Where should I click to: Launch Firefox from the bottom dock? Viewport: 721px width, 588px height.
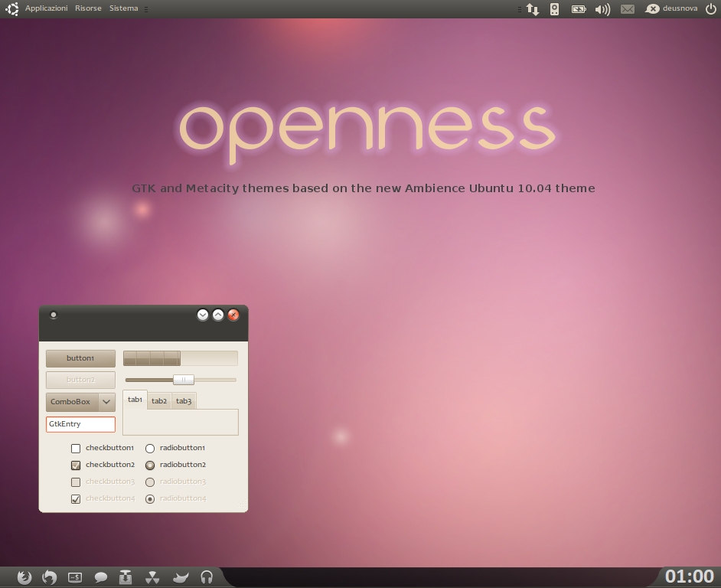[x=24, y=577]
